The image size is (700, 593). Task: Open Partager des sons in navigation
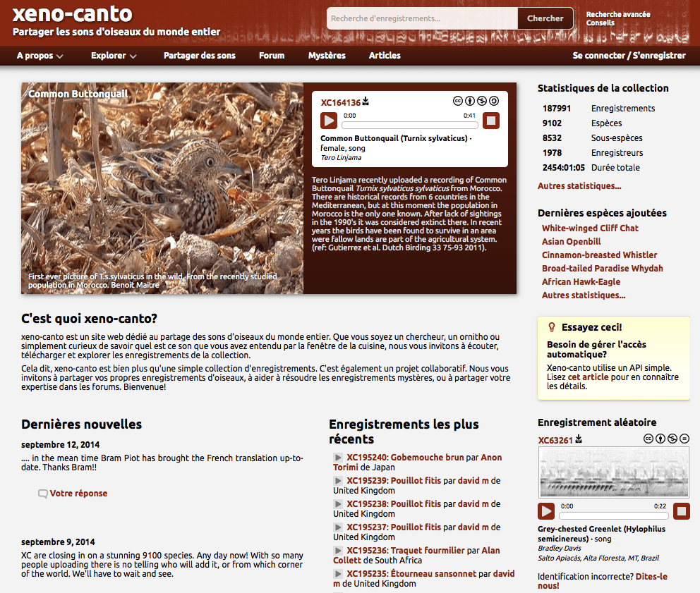[200, 56]
